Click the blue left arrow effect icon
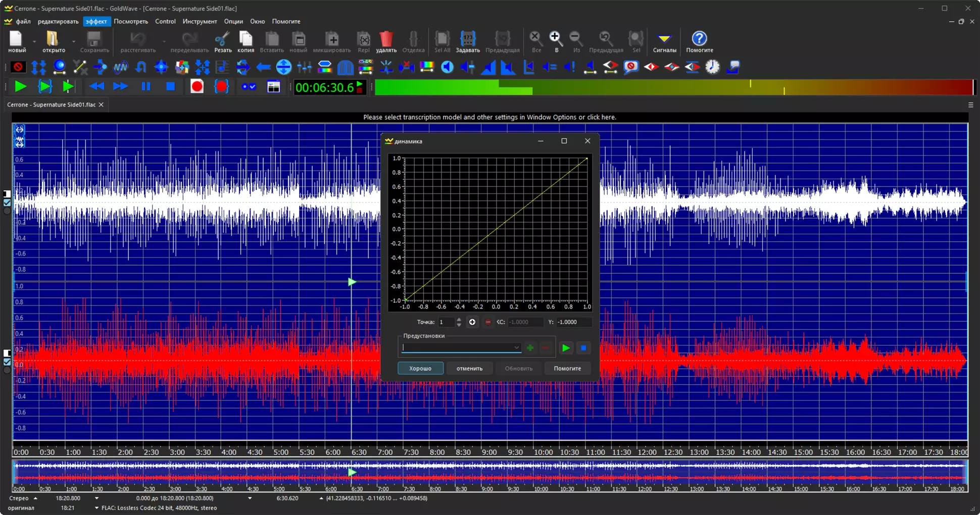The width and height of the screenshot is (980, 515). point(263,67)
